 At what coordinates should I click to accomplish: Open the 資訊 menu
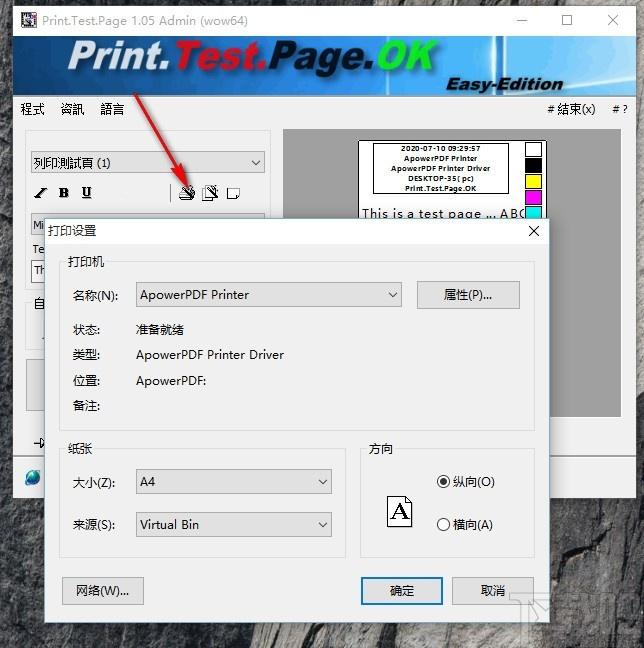tap(72, 109)
